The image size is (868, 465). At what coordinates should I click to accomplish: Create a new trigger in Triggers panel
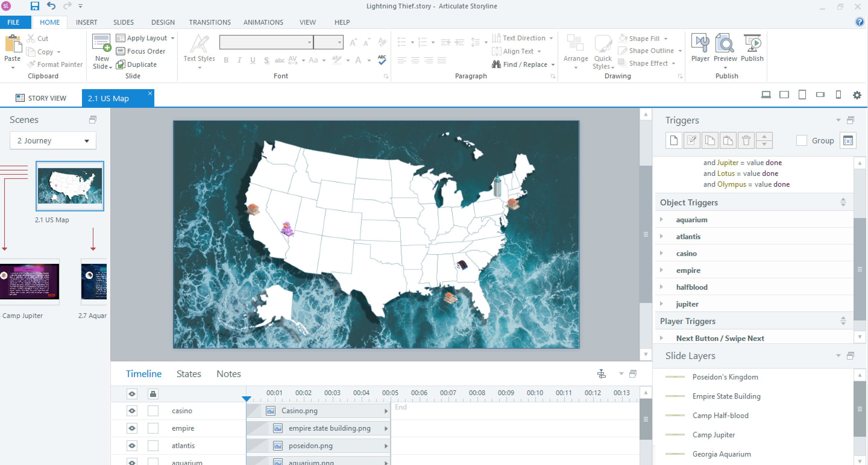point(674,140)
